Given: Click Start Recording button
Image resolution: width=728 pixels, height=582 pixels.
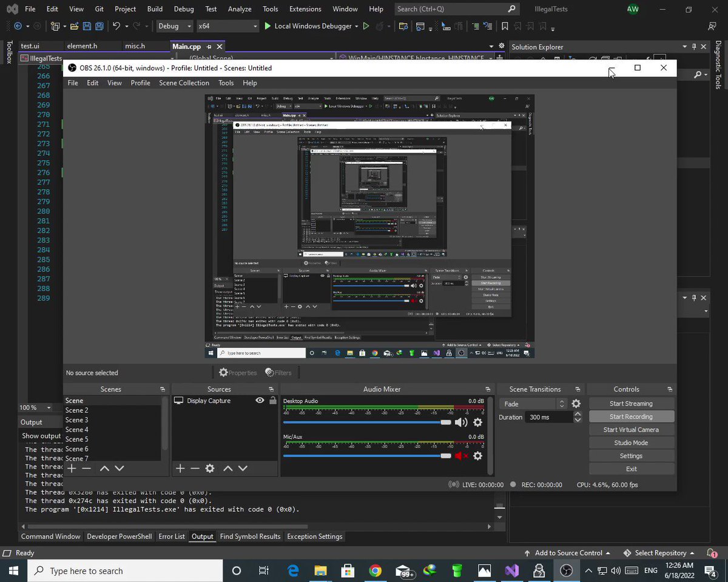Looking at the screenshot, I should click(631, 416).
